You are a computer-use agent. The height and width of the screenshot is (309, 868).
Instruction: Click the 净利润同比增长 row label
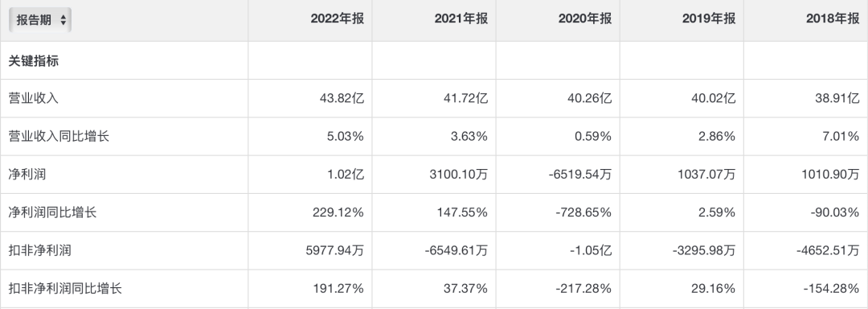point(52,212)
